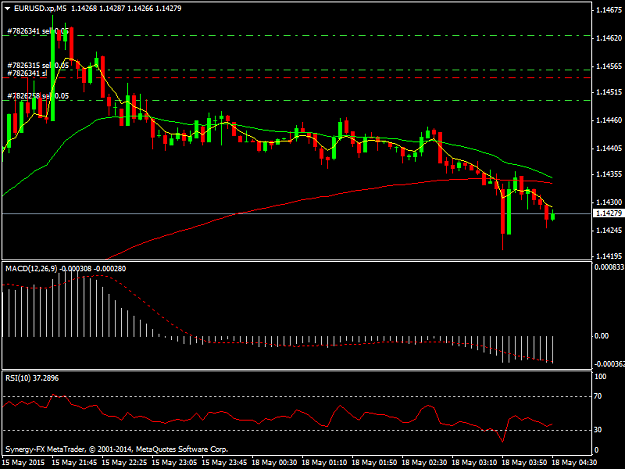Click the 15 May 23:45 time label
Viewport: 625px width, 469px height.
pos(224,463)
